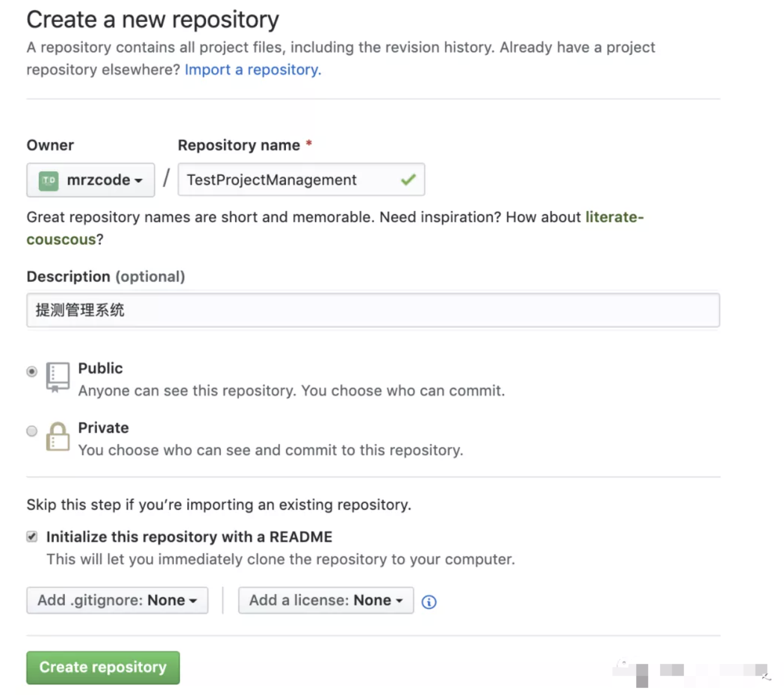Viewport: 784px width, 695px height.
Task: Select the Private radio button
Action: (x=32, y=431)
